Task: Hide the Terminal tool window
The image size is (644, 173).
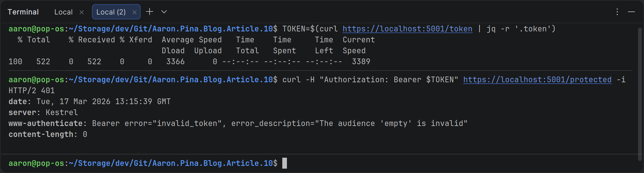Action: click(x=631, y=12)
